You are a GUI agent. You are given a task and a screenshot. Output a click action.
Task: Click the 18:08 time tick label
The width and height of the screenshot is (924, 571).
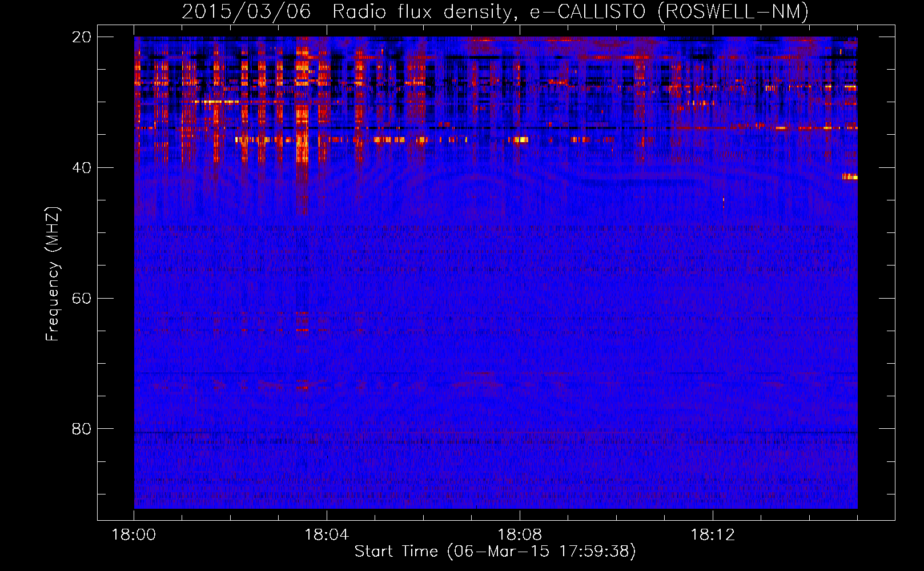pyautogui.click(x=520, y=535)
